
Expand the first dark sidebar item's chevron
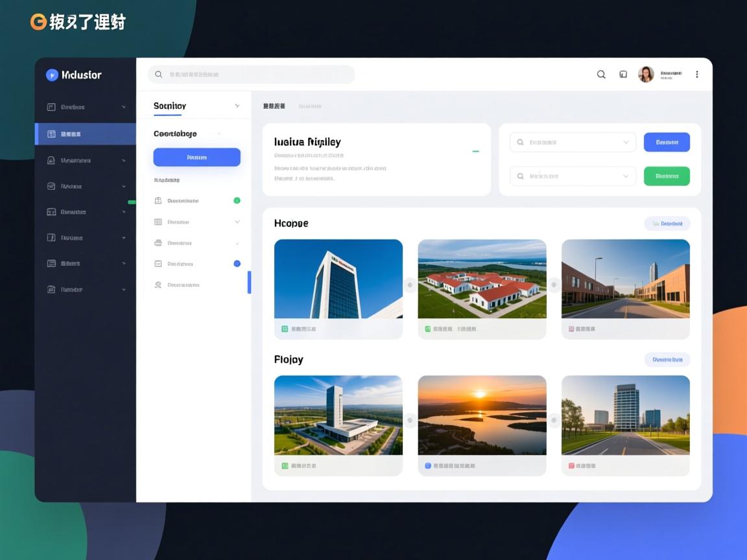(x=124, y=107)
